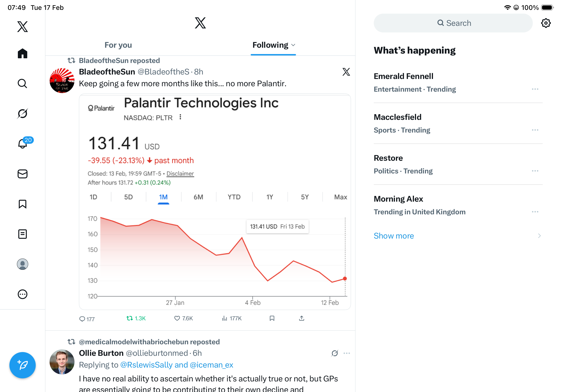Open search settings gear icon
This screenshot has width=561, height=392.
point(545,23)
